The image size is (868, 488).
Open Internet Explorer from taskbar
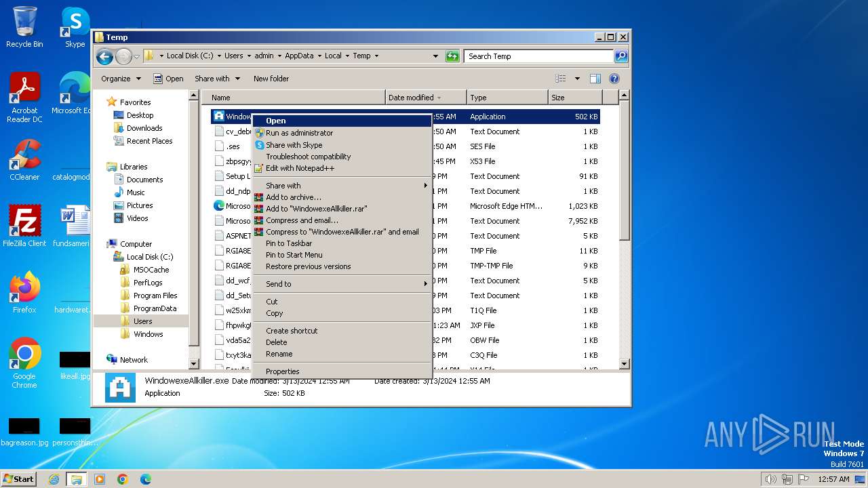[54, 479]
